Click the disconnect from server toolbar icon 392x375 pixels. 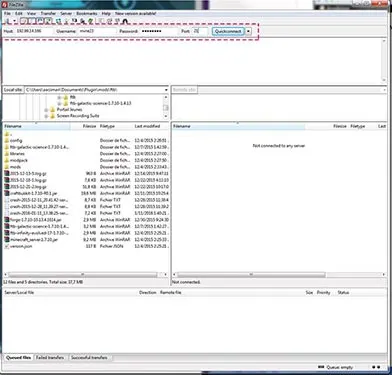click(82, 21)
